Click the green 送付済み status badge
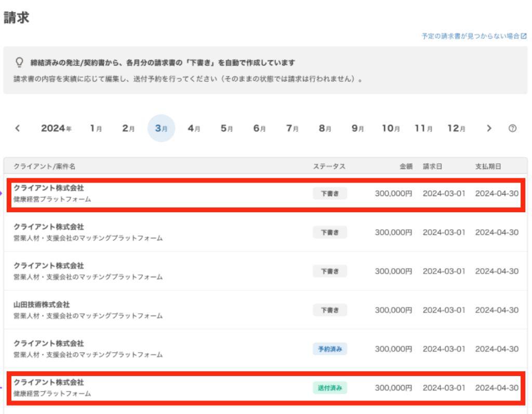The image size is (532, 414). click(x=329, y=388)
